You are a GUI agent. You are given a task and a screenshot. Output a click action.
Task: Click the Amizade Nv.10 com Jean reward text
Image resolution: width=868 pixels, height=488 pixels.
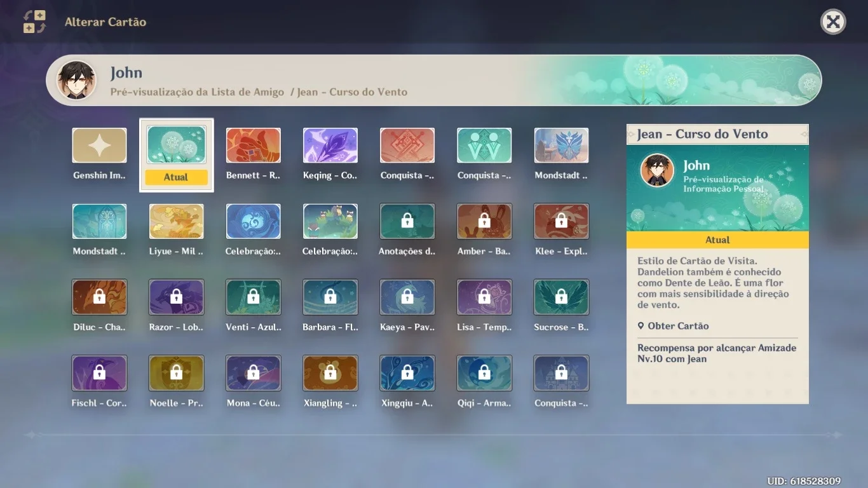click(x=717, y=353)
